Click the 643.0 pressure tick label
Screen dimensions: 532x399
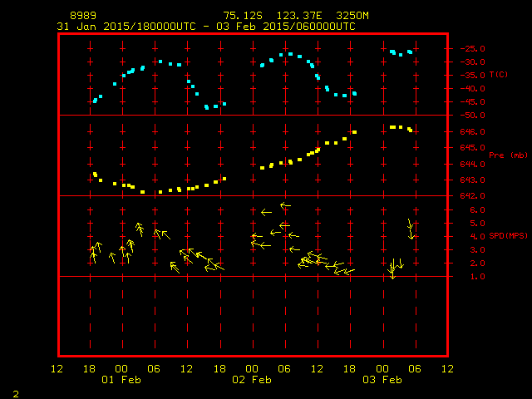(473, 180)
